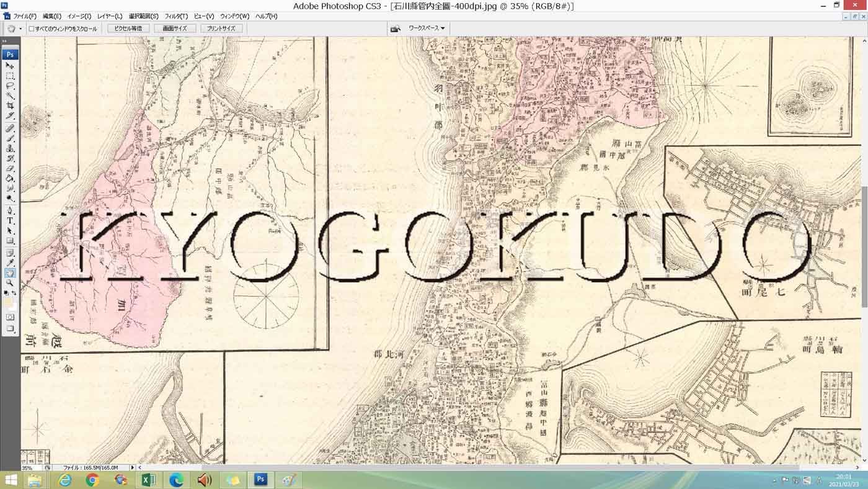Screen dimensions: 868x489
Task: Open the Bridge icon in options bar
Action: (x=395, y=29)
